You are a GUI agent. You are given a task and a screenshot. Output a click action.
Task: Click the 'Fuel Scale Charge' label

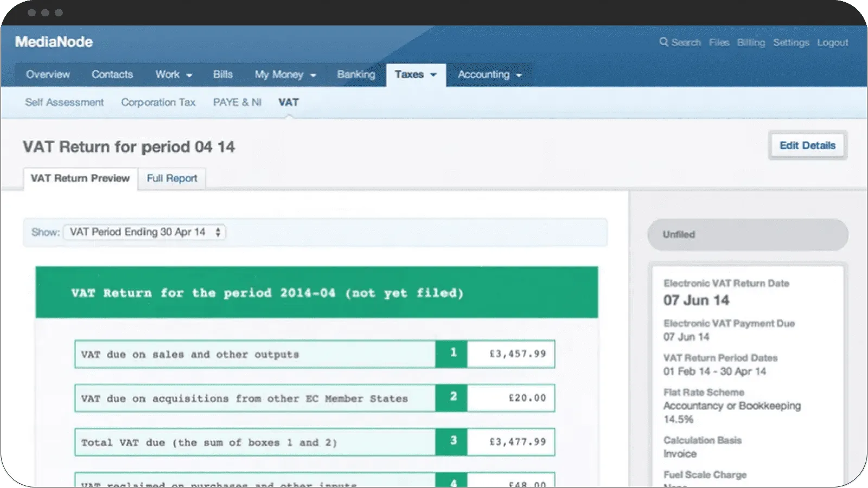[x=705, y=474]
